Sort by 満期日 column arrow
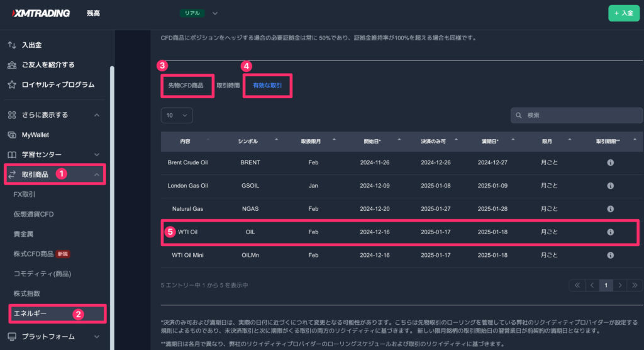Image resolution: width=644 pixels, height=350 pixels. (x=513, y=140)
